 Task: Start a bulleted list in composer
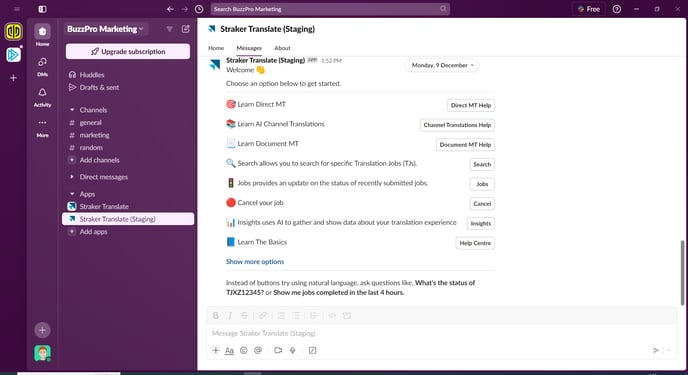tap(296, 315)
